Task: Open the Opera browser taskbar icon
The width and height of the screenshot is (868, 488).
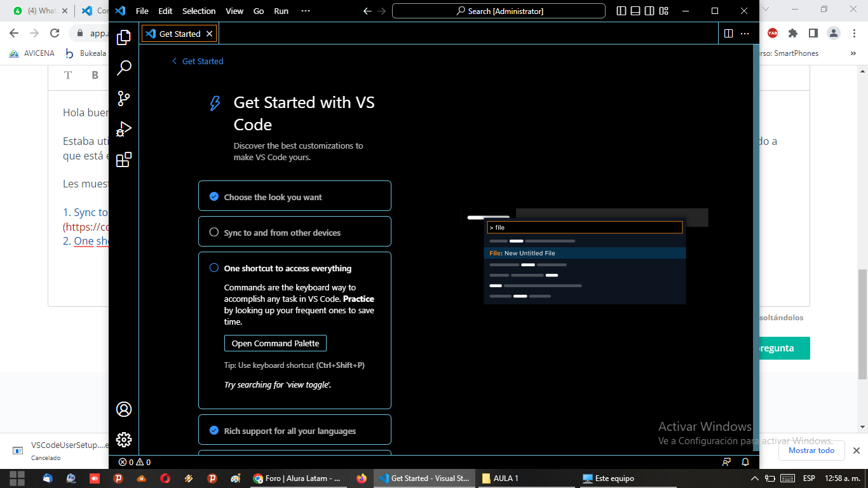Action: [x=165, y=478]
